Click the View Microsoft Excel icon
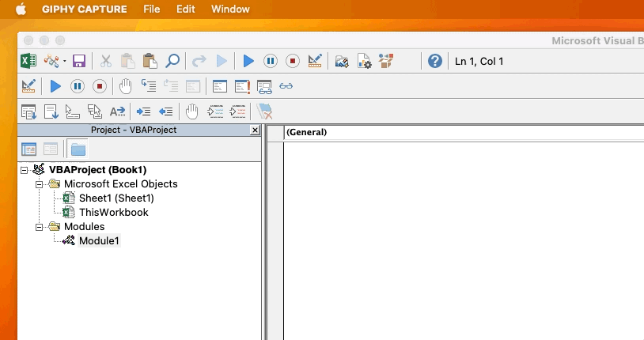This screenshot has height=340, width=644. pyautogui.click(x=28, y=61)
